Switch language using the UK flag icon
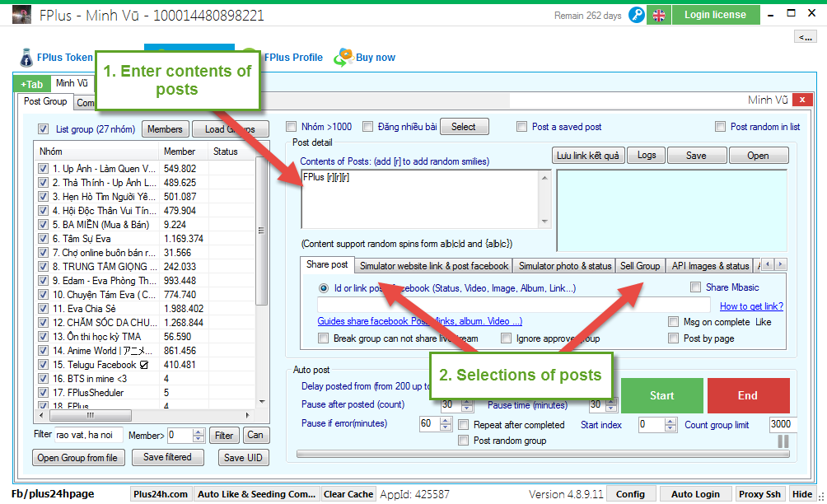Viewport: 827px width, 504px height. [x=659, y=16]
